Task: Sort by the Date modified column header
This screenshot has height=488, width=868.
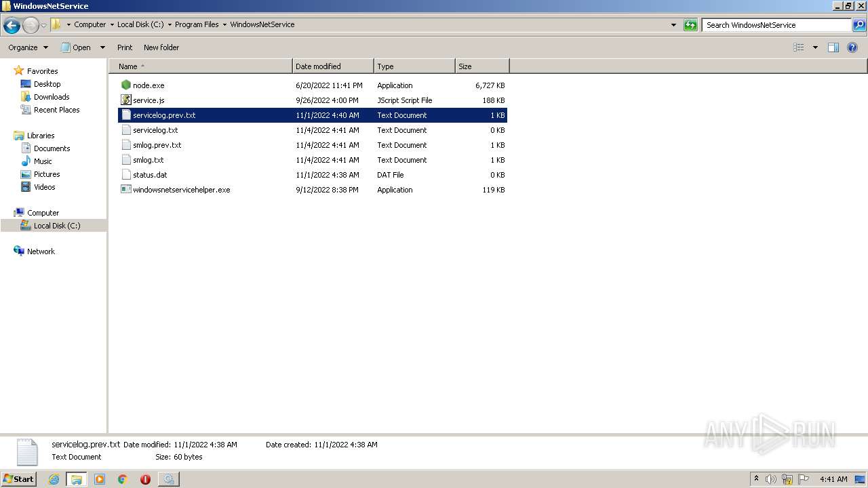Action: pos(333,66)
